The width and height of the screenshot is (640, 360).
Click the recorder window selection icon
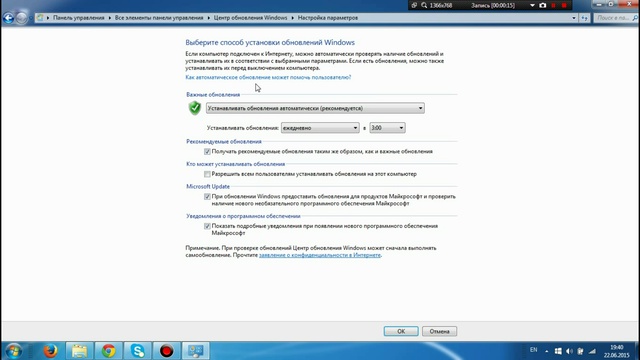[414, 5]
